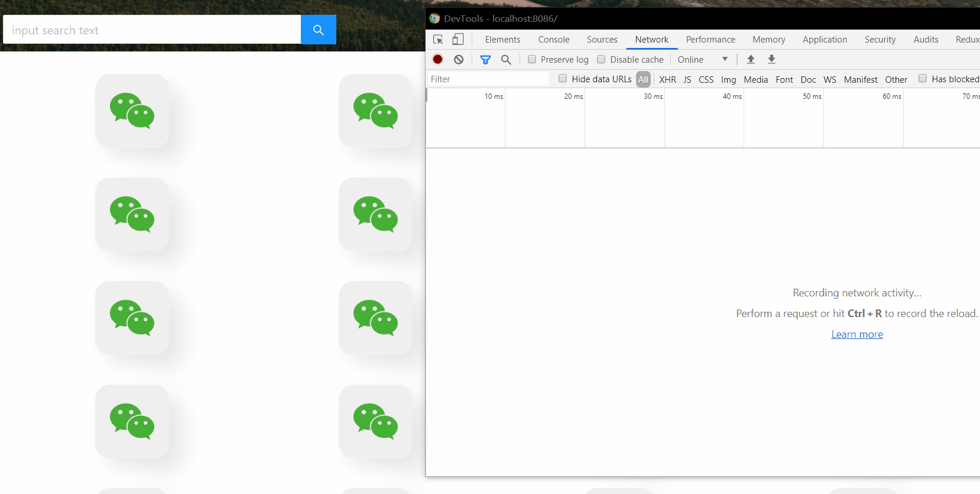
Task: Filter requests by XHR type
Action: pos(667,79)
